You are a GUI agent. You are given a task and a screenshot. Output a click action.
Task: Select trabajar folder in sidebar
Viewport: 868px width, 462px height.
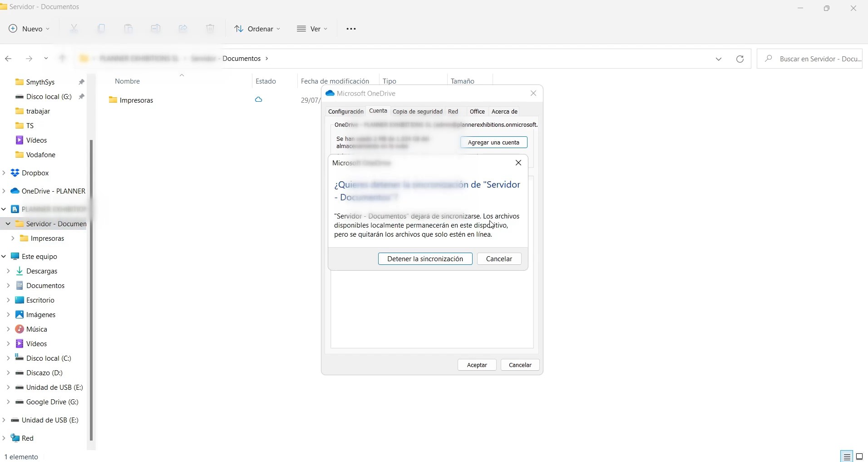pos(33,111)
